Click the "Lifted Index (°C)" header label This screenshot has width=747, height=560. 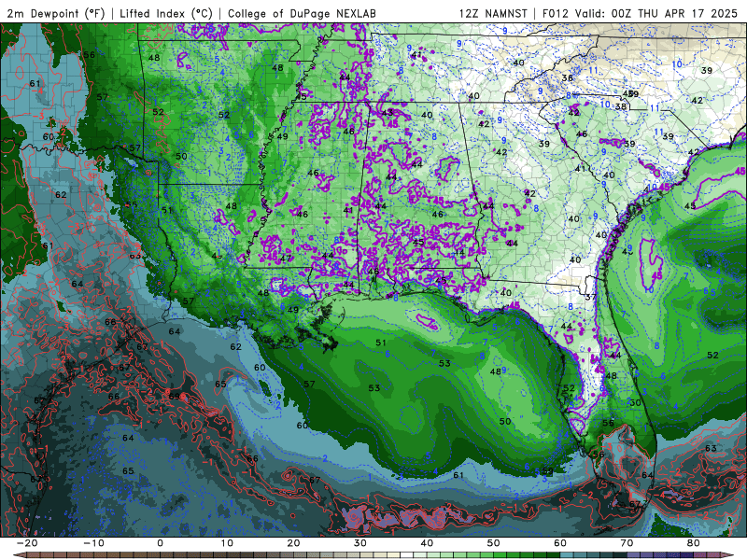pos(166,13)
